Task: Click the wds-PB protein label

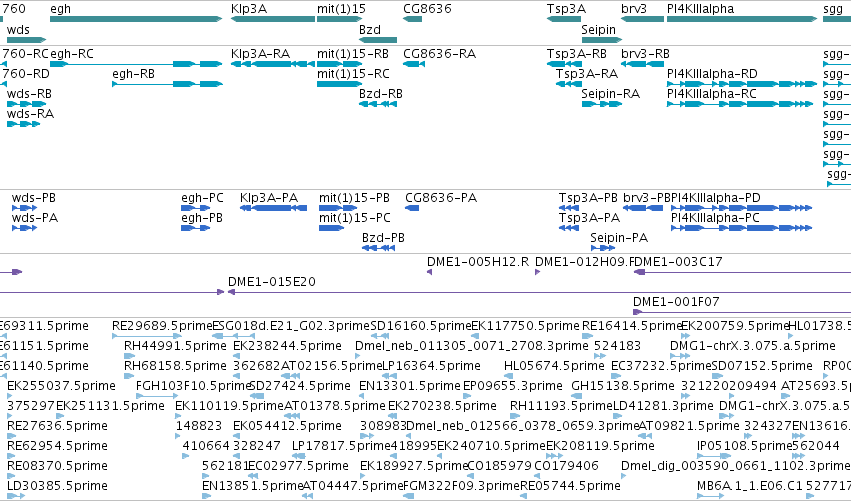Action: coord(34,198)
